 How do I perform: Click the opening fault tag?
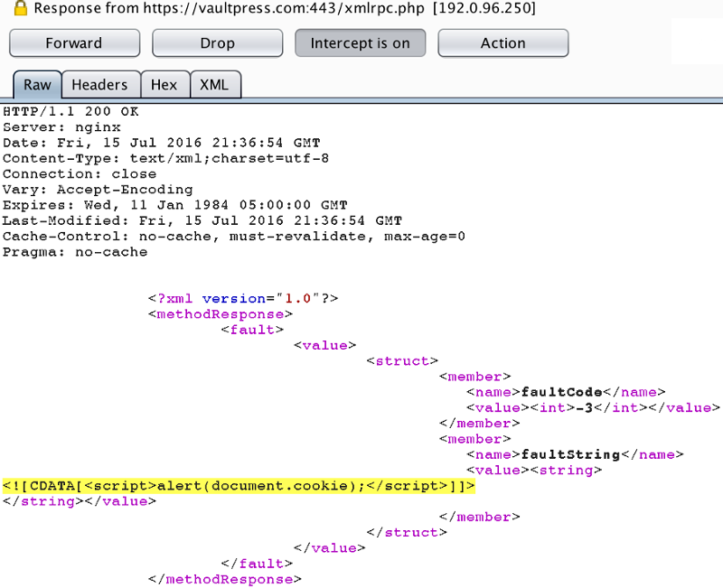pos(252,330)
